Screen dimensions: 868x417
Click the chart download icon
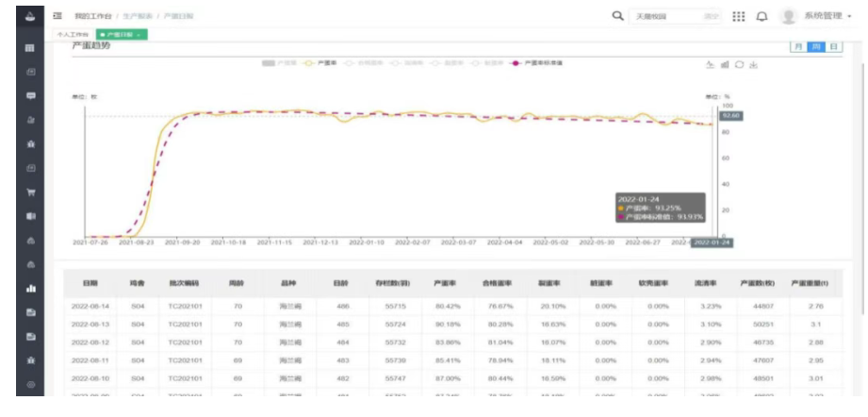pos(754,65)
